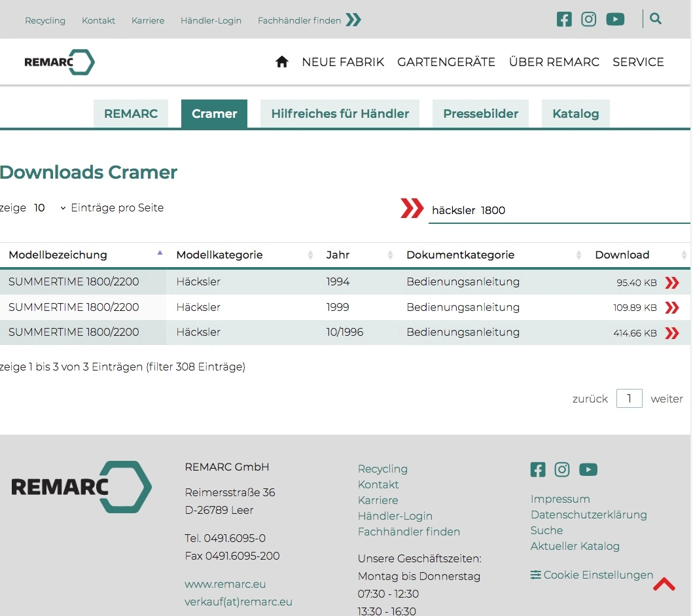Image resolution: width=693 pixels, height=616 pixels.
Task: Switch to the Pressebilder tab
Action: 480,114
